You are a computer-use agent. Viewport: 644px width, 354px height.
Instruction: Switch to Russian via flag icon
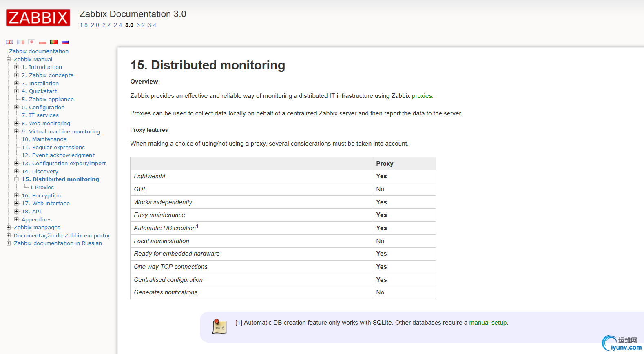(65, 42)
